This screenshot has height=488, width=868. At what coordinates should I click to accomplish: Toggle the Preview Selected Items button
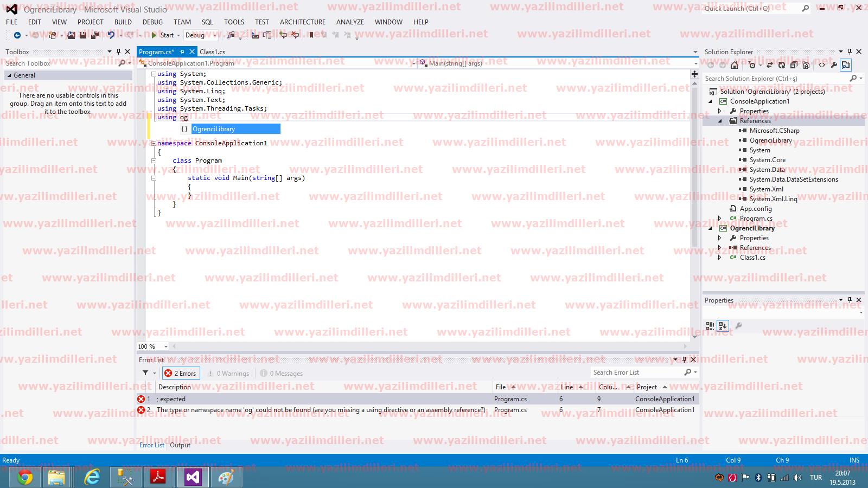(x=846, y=65)
